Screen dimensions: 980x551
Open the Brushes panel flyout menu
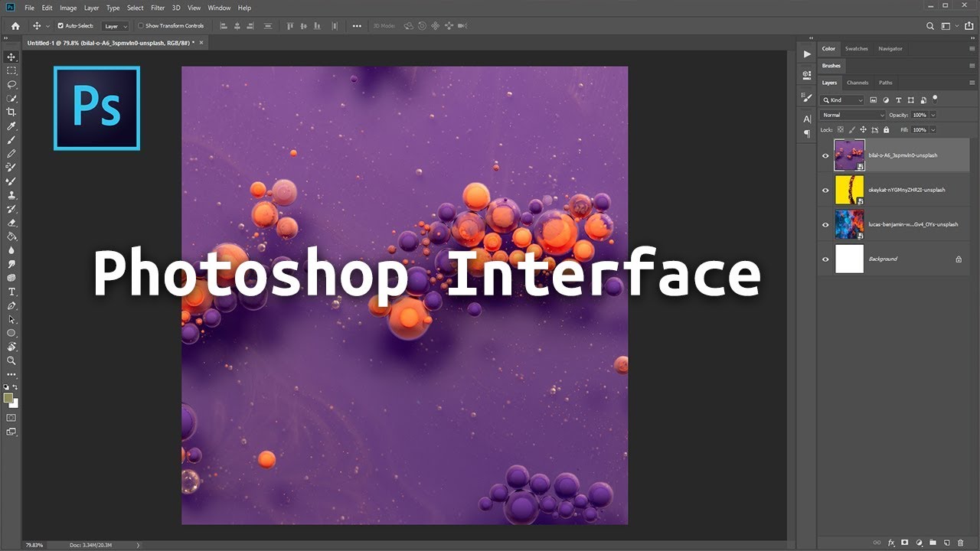pyautogui.click(x=972, y=66)
